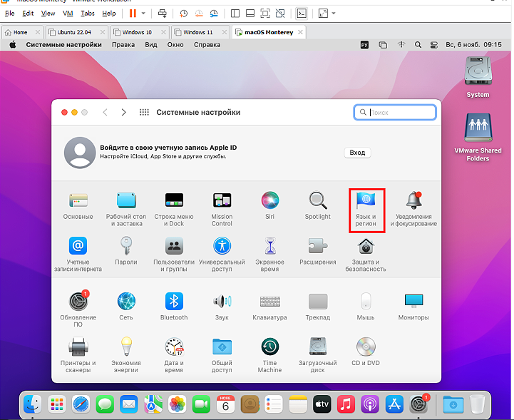Viewport: 514px width, 420px height.
Task: Open Язык и регион pane
Action: tap(366, 210)
